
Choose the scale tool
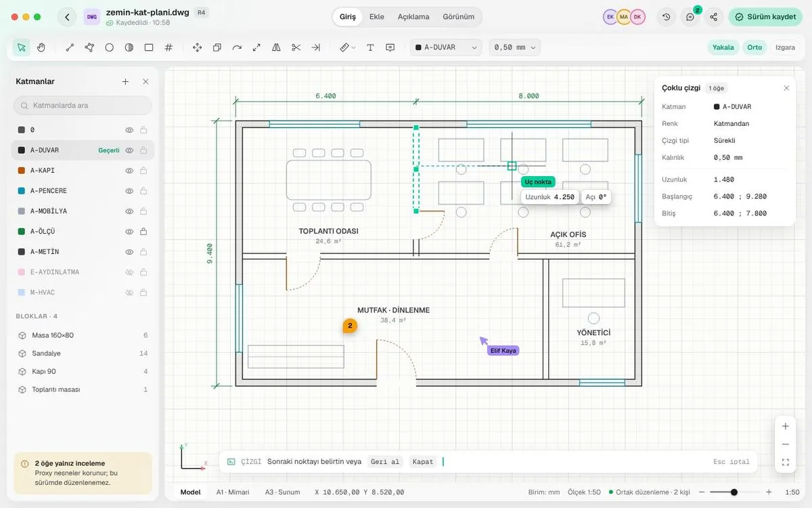[256, 47]
